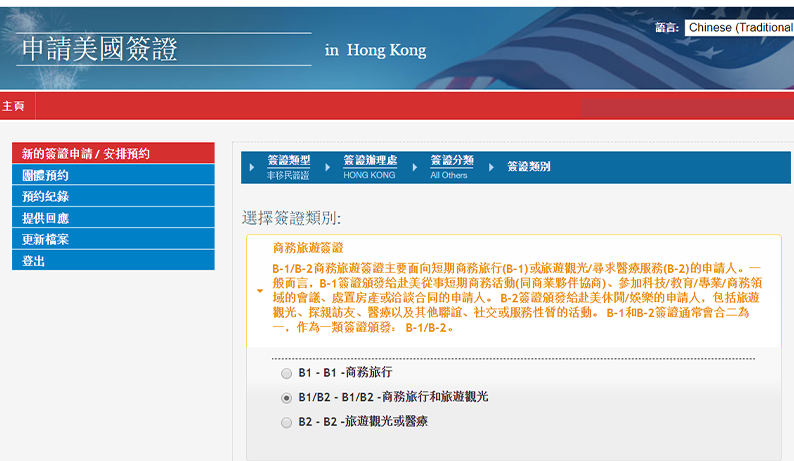This screenshot has height=461, width=794.
Task: Go back to 簽證辦理處 breadcrumb step
Action: [x=369, y=161]
